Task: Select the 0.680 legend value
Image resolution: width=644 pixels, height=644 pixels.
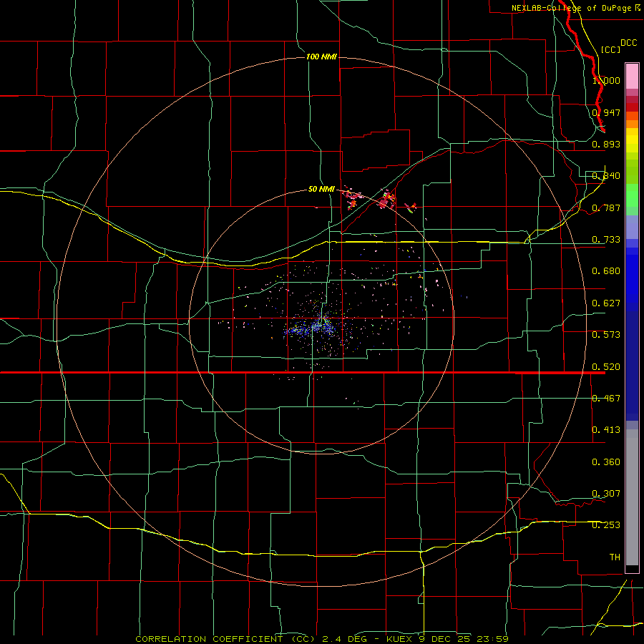Action: pos(606,271)
